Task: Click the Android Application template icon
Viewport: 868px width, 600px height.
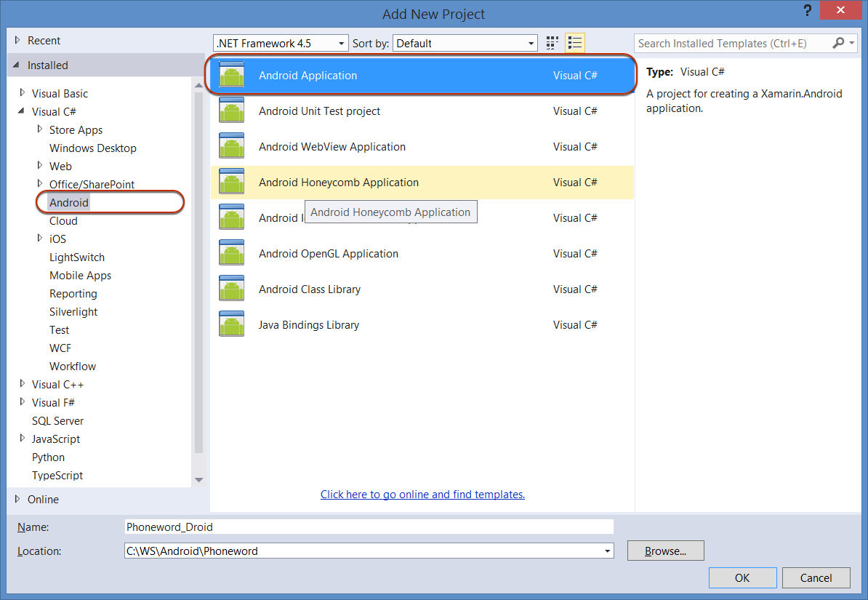Action: tap(232, 76)
